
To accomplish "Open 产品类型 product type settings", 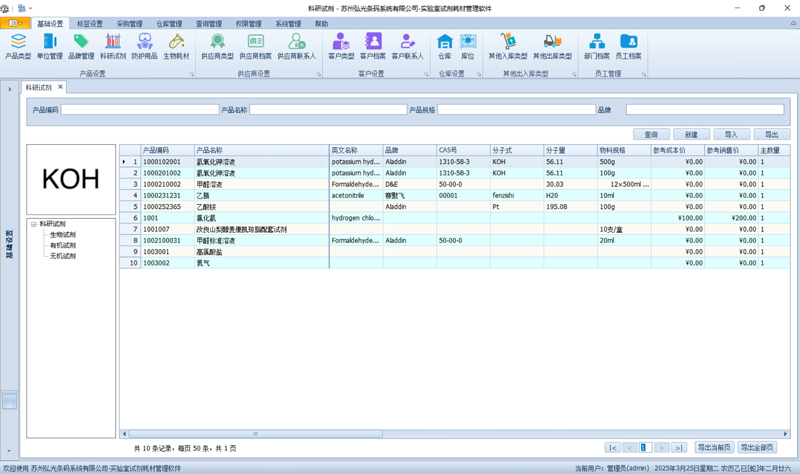I will tap(18, 46).
